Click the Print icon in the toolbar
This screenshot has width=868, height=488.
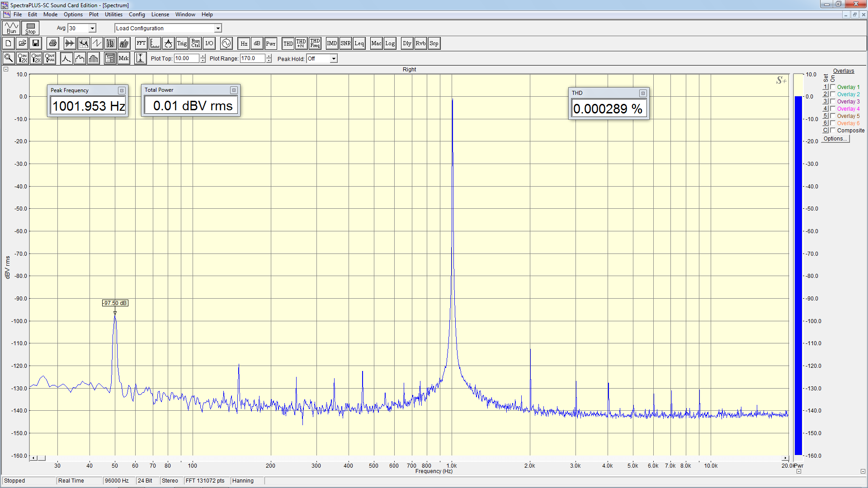tap(53, 43)
